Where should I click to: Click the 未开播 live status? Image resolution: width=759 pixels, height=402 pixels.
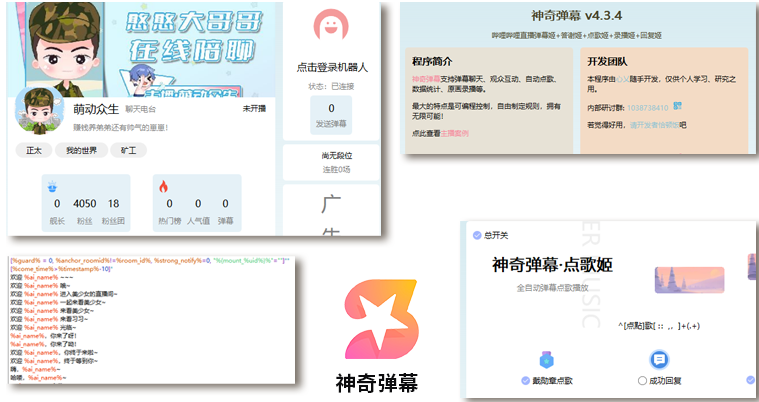254,108
